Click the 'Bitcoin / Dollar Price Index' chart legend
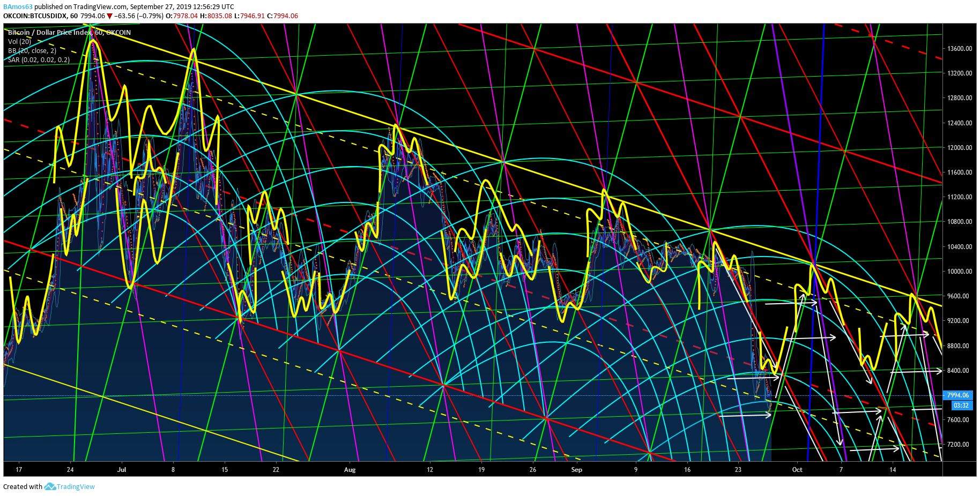Screen dimensions: 980x496 (x=69, y=33)
